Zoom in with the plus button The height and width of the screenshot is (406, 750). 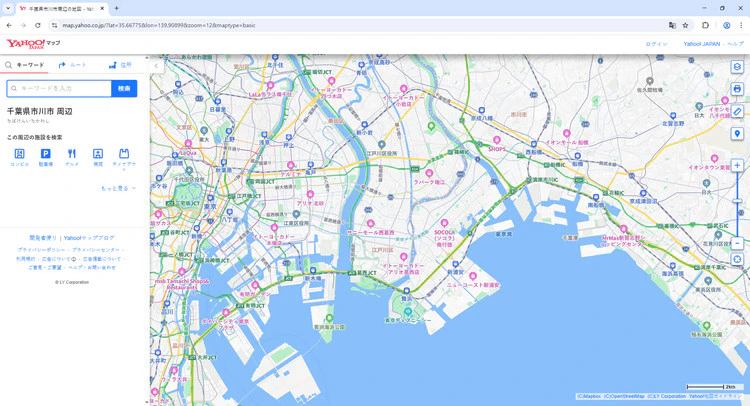click(737, 165)
